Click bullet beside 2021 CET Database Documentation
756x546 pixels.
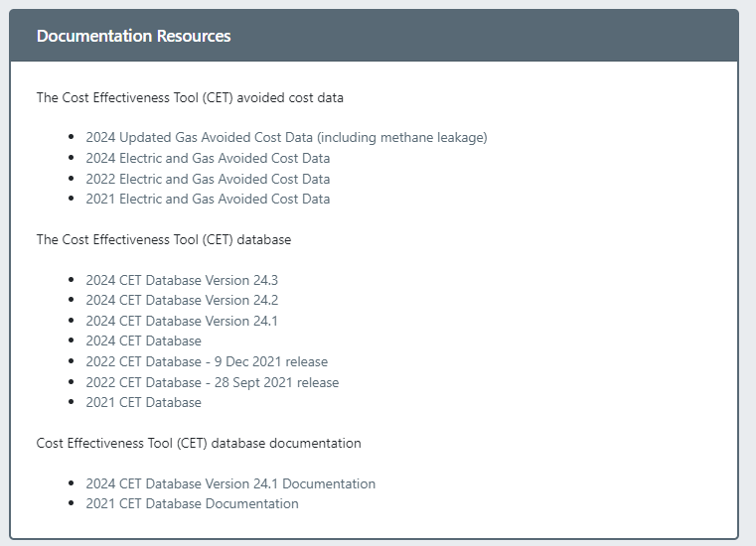pyautogui.click(x=72, y=504)
